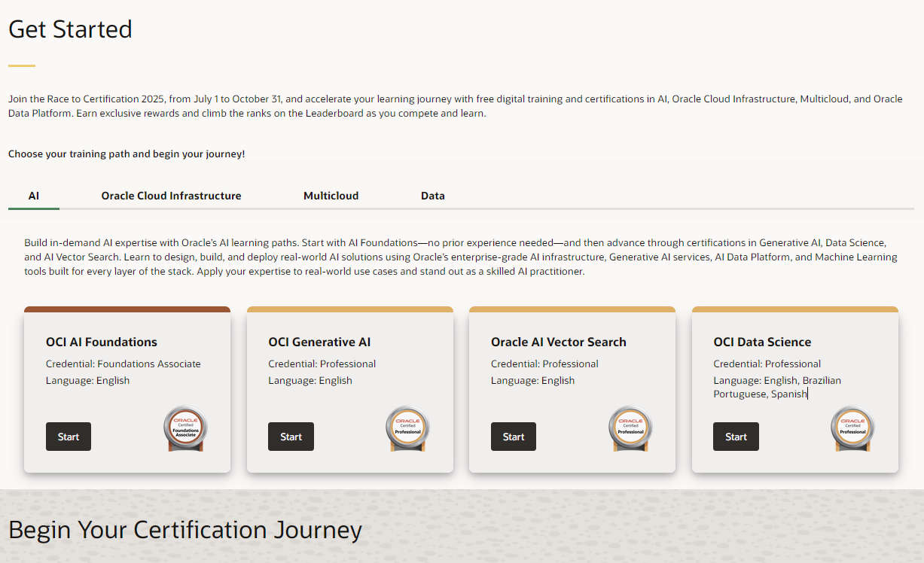The height and width of the screenshot is (563, 924).
Task: Click the language list in OCI Data Science card
Action: click(777, 387)
